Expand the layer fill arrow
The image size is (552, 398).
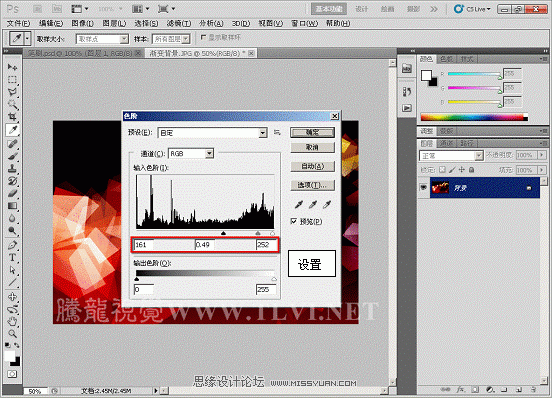(x=542, y=170)
